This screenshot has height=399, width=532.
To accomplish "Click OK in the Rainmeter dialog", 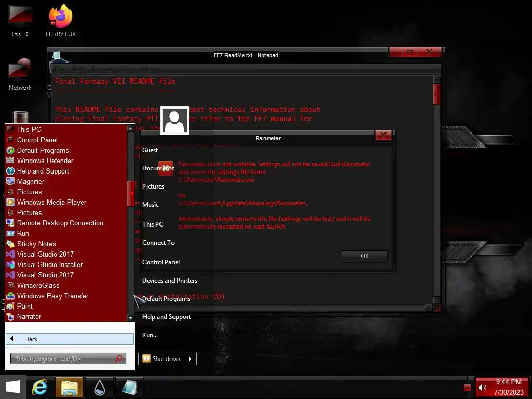I will pos(365,256).
